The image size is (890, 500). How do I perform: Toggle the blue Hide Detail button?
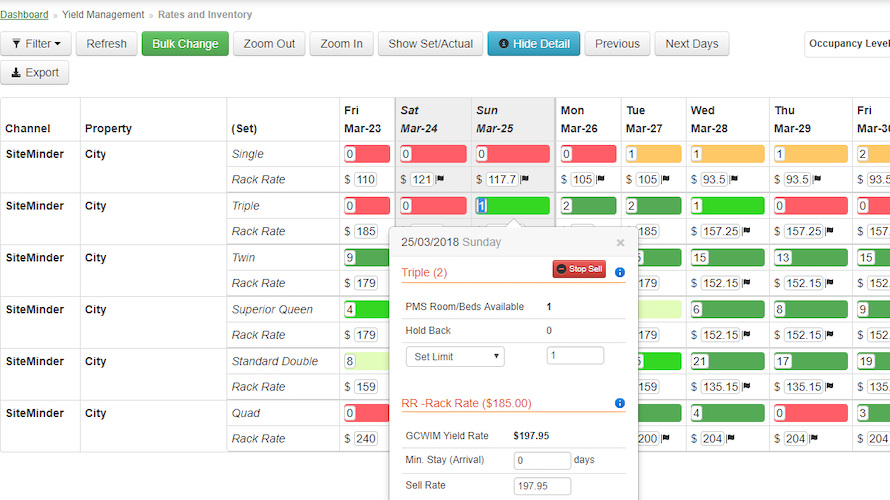pos(533,44)
